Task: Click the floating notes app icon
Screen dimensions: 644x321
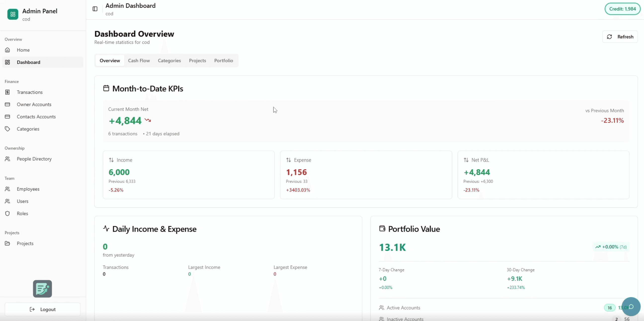Action: pyautogui.click(x=42, y=289)
